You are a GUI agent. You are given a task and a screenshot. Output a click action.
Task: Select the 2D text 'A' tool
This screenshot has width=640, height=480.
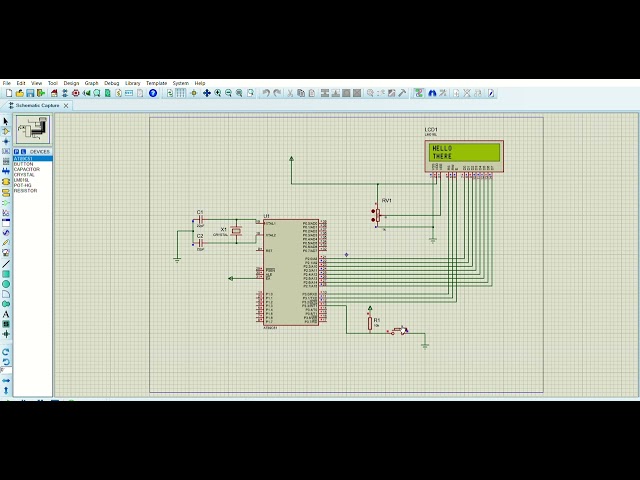(6, 314)
